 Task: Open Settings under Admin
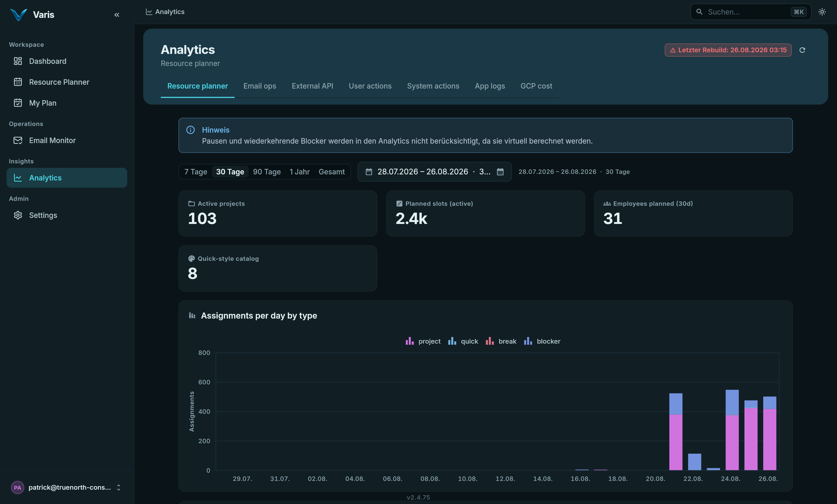67,215
